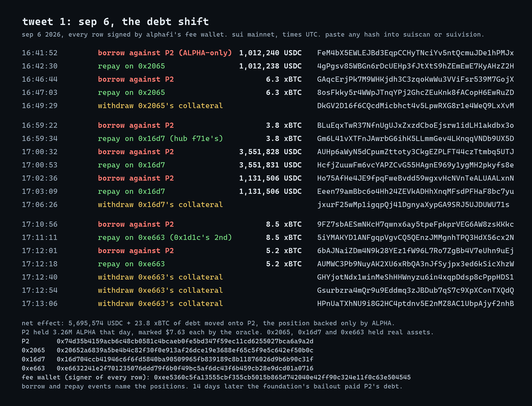
Task: Click timestamp 17:13:06
Action: pyautogui.click(x=40, y=304)
